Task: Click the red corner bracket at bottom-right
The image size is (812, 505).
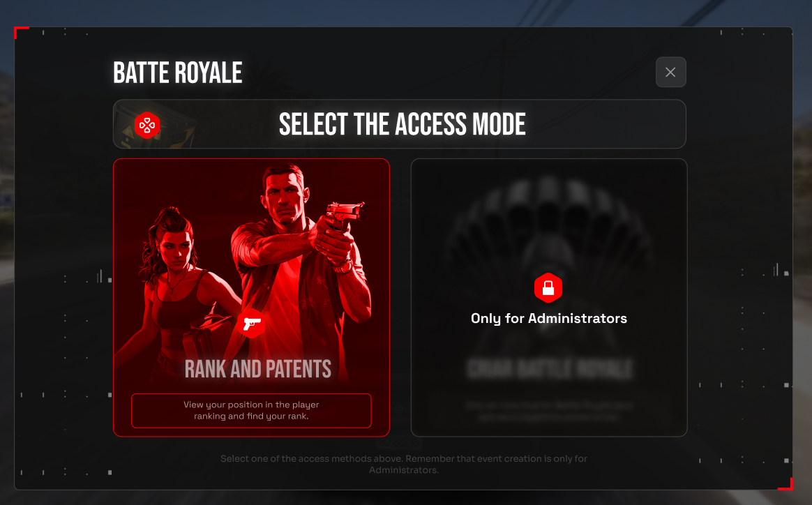Action: click(785, 484)
